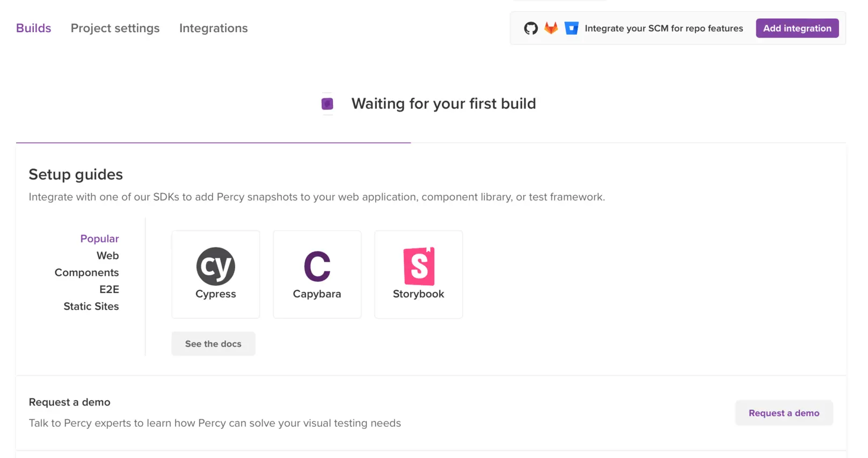Switch to Project settings tab
Viewport: 868px width, 458px height.
click(115, 28)
